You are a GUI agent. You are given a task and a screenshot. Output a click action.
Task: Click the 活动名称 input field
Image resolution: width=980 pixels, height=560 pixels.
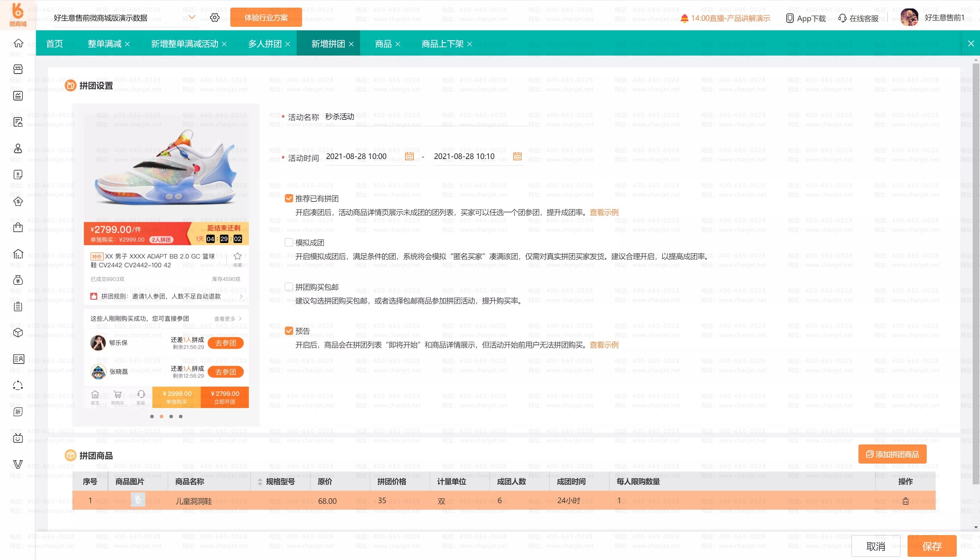(426, 117)
